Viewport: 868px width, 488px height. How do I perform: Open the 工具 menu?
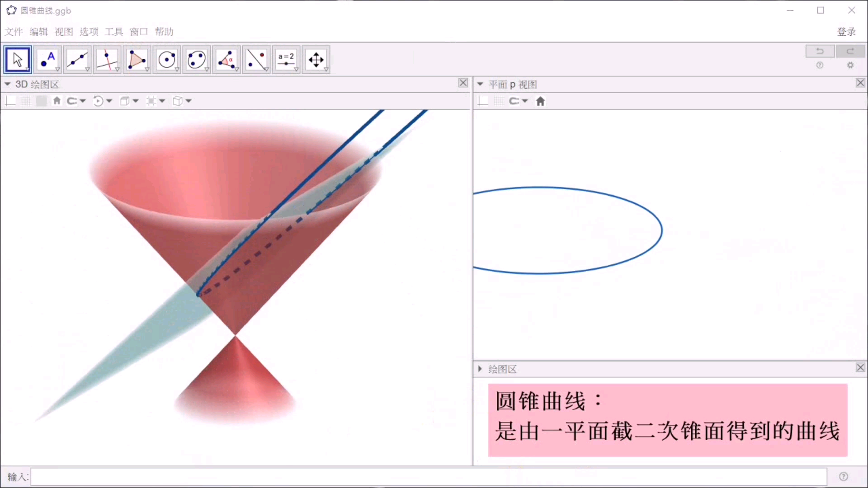pos(113,32)
